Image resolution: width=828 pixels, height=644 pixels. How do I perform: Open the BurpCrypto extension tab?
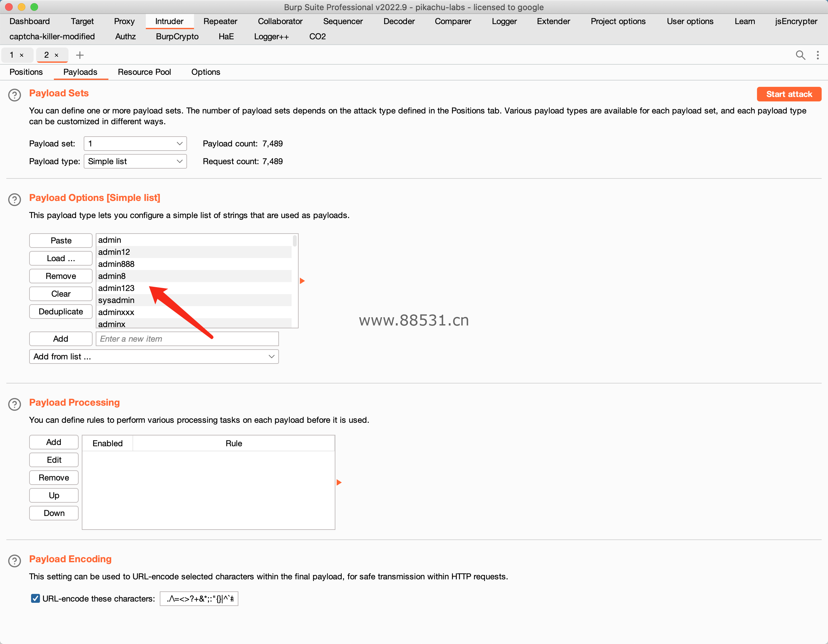coord(177,36)
